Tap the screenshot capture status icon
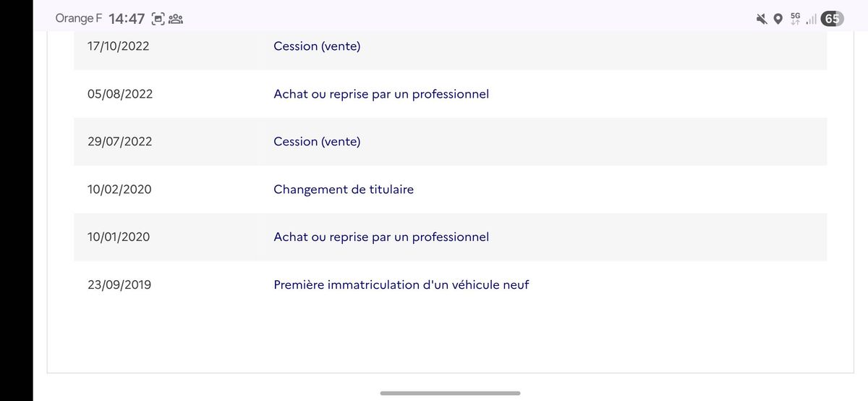Viewport: 868px width, 401px height. (x=158, y=19)
